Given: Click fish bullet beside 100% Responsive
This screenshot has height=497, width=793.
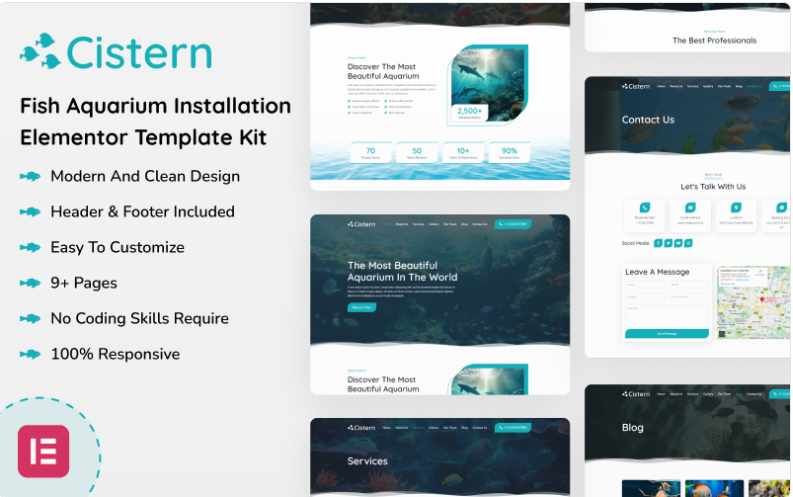Looking at the screenshot, I should tap(30, 354).
